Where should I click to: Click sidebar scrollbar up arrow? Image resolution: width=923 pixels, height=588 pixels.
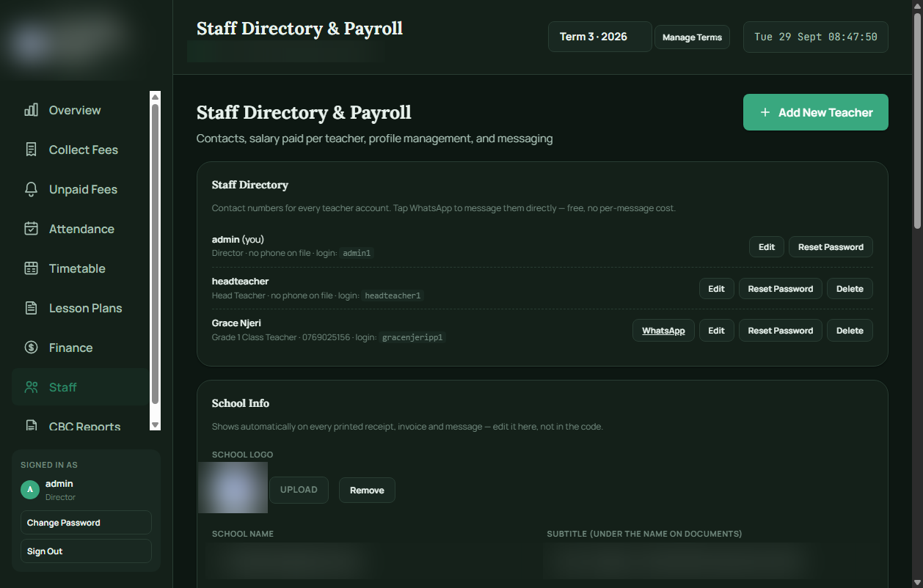[x=155, y=96]
